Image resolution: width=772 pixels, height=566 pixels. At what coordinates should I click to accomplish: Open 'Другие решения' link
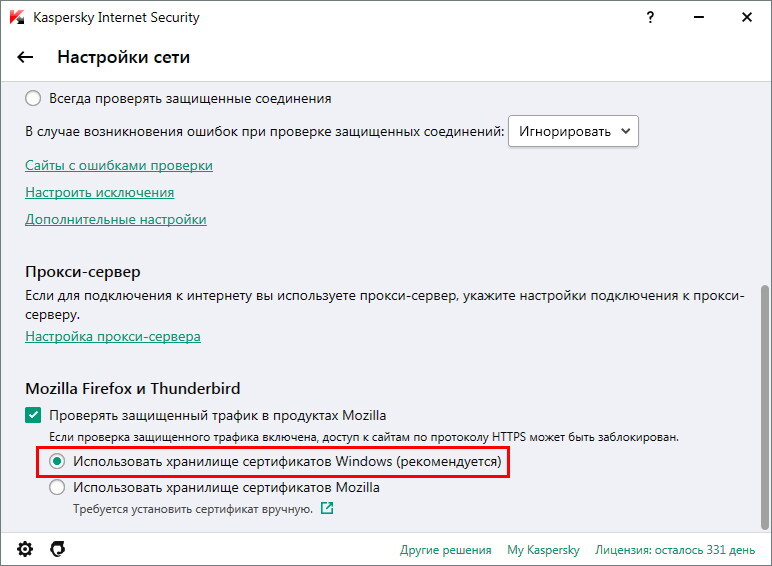(446, 550)
